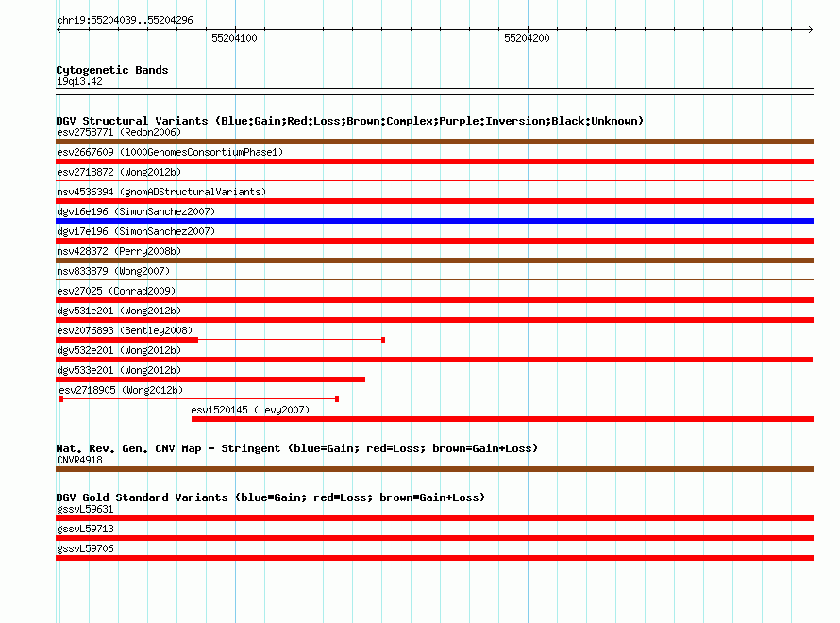Click dgv532e201 (Wong2012b) label
840x623 pixels.
tap(119, 350)
